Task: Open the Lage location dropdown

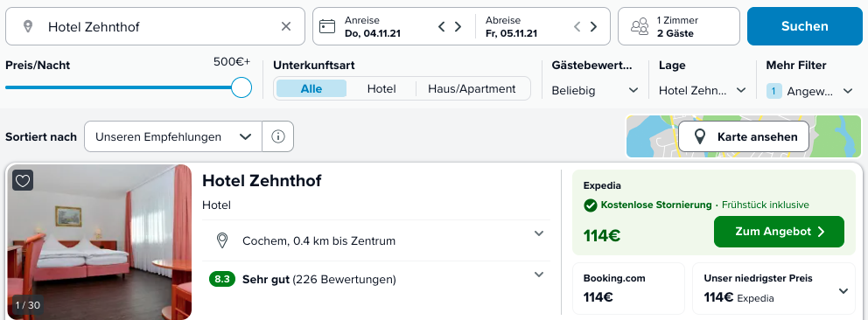Action: (702, 91)
